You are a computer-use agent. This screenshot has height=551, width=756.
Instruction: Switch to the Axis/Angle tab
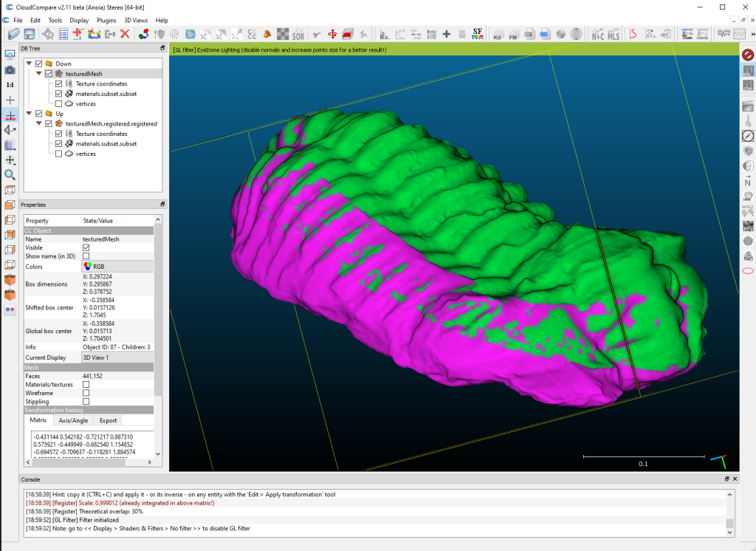pos(73,420)
